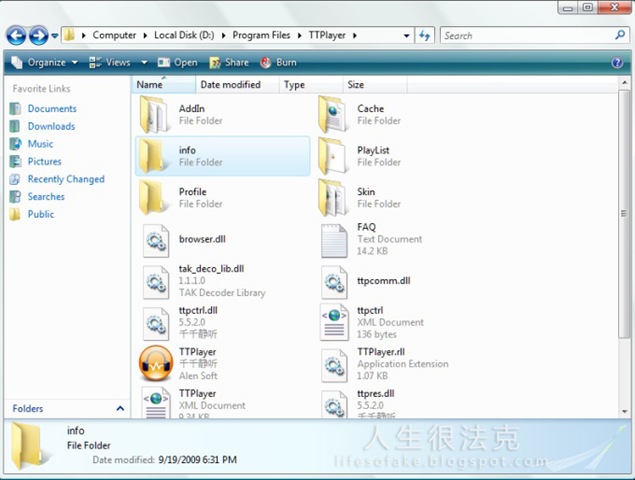Select the ttpcomm.dll file icon
Viewport: 635px width, 480px height.
point(334,282)
